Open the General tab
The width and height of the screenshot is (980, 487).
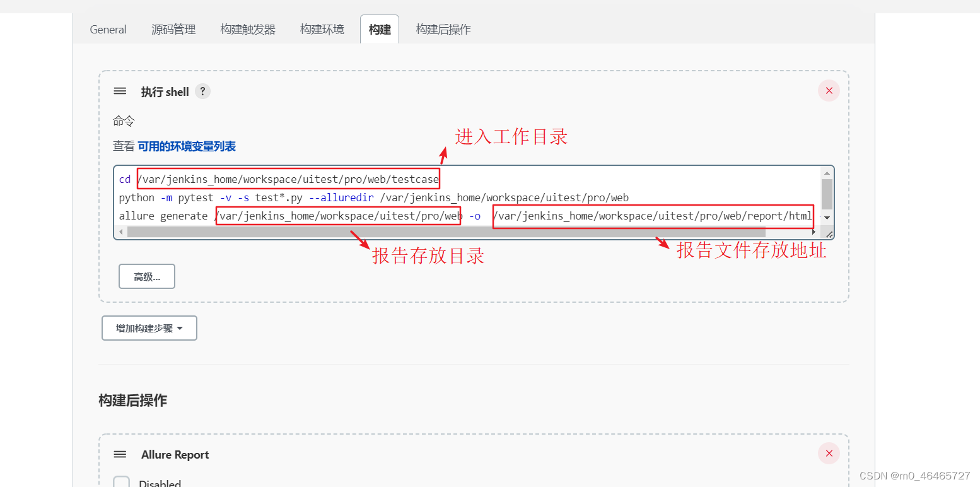(108, 30)
